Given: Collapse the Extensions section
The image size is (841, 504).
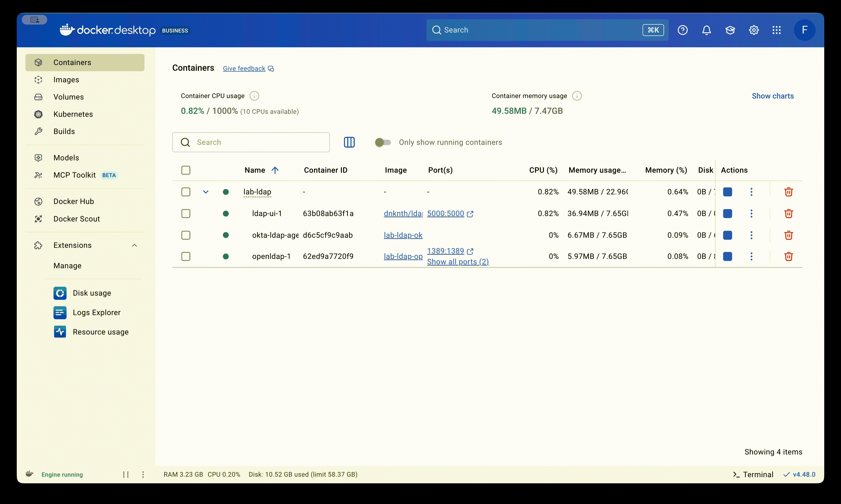Looking at the screenshot, I should coord(135,245).
